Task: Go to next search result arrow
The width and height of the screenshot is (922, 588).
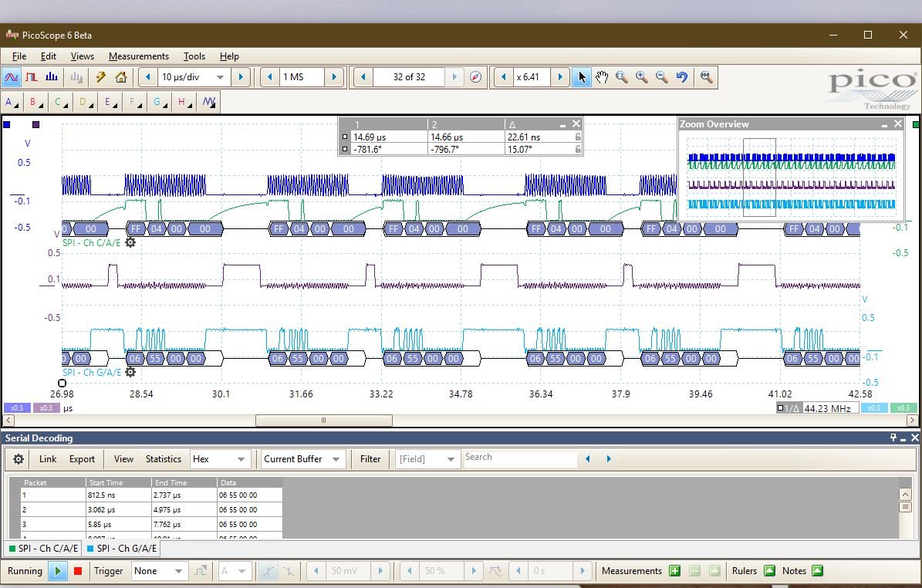Action: 609,459
